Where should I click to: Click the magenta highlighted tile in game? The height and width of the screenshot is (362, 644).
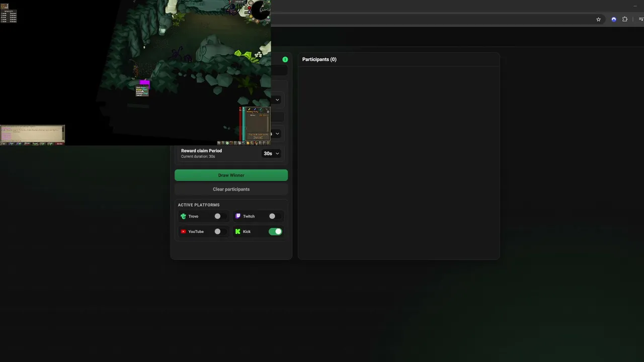coord(144,83)
